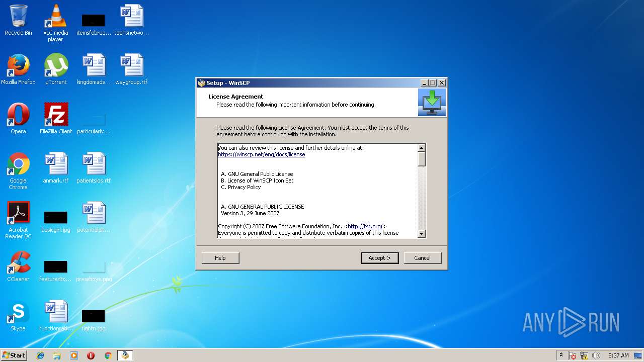
Task: Click the 'Version 3, 29 June 2007' text
Action: coord(250,213)
